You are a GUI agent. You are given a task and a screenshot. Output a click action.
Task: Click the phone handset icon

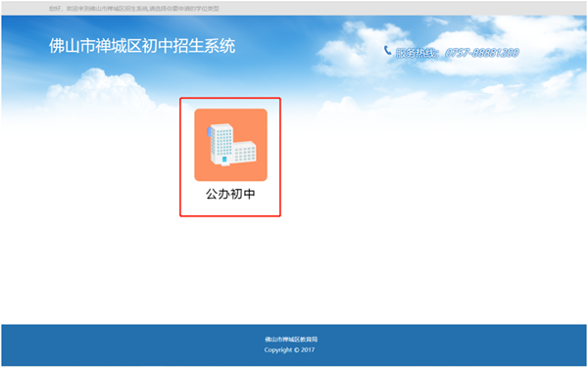click(x=387, y=50)
